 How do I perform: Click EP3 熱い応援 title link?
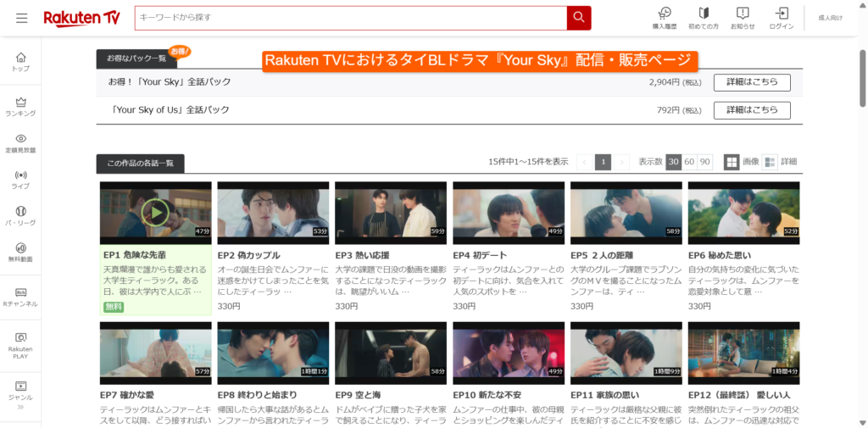(x=362, y=255)
